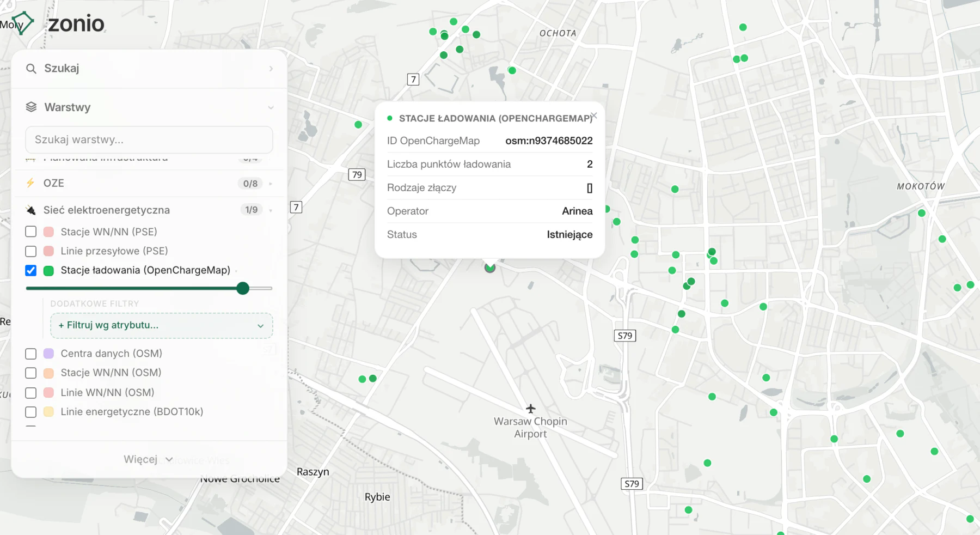This screenshot has height=535, width=980.
Task: Click the 1/9 count badge
Action: pos(251,210)
